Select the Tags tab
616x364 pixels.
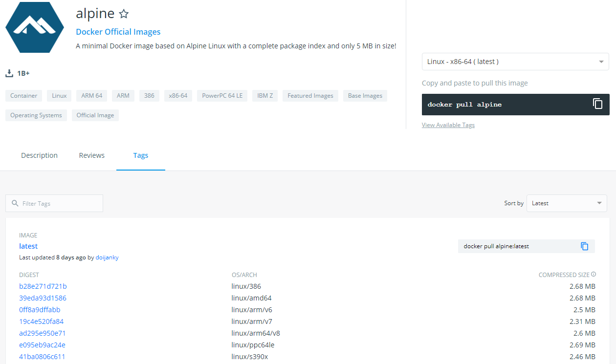(140, 155)
